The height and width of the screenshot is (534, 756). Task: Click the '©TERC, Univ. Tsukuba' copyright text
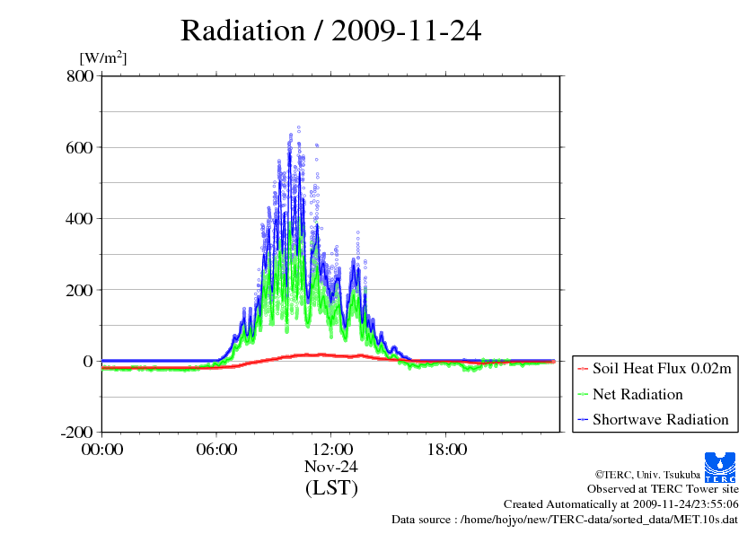[x=647, y=475]
